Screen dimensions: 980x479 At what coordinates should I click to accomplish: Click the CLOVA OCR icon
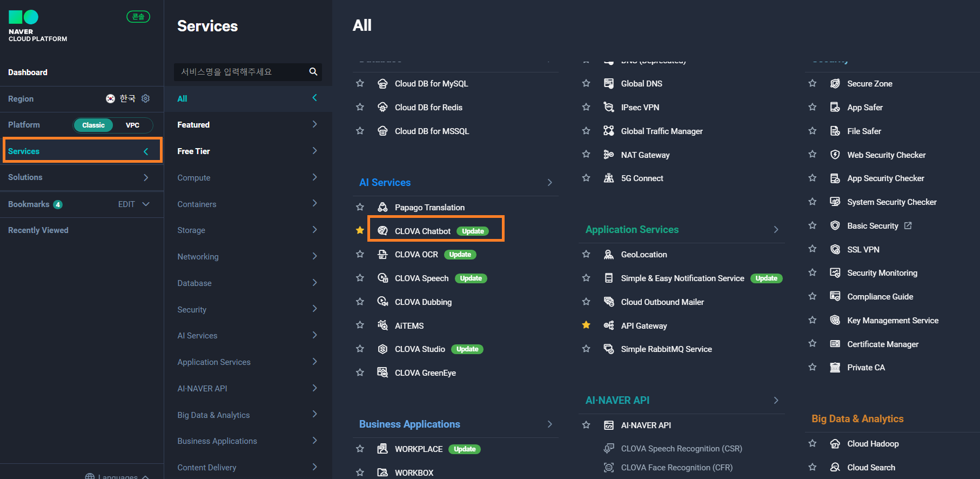pyautogui.click(x=382, y=255)
